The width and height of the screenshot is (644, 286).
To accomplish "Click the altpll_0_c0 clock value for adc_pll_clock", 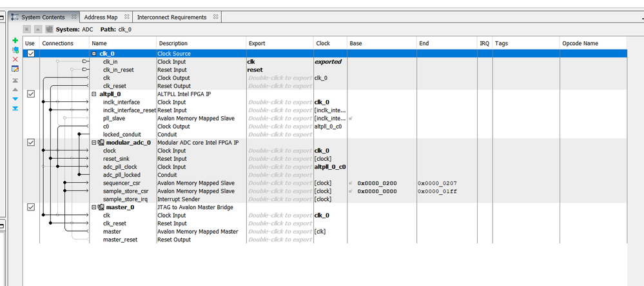I will click(x=330, y=167).
